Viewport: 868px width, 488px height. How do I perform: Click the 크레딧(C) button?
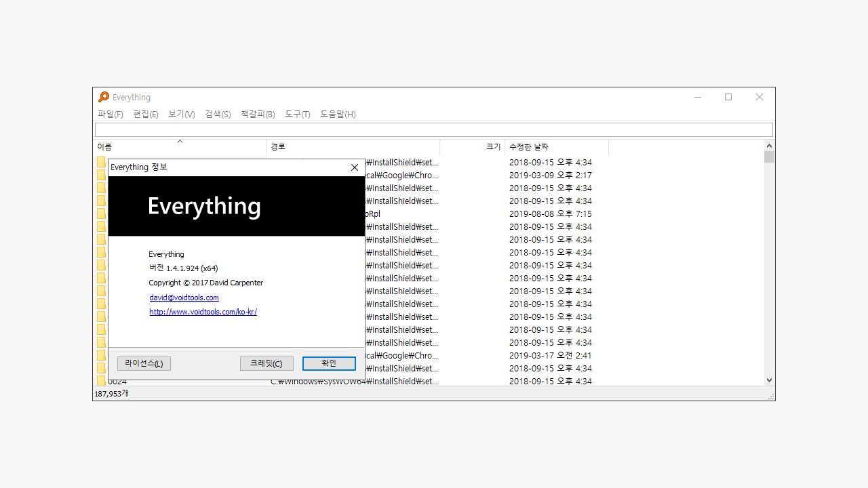tap(267, 363)
